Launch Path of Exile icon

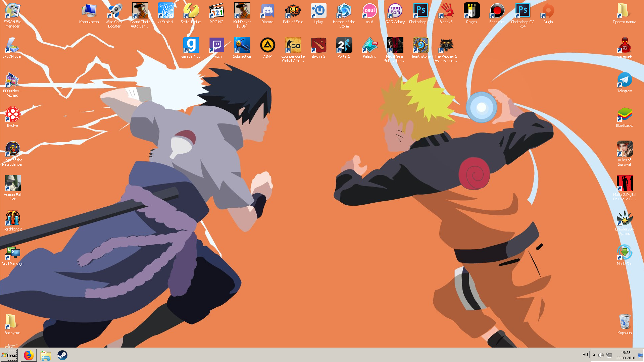[x=293, y=13]
